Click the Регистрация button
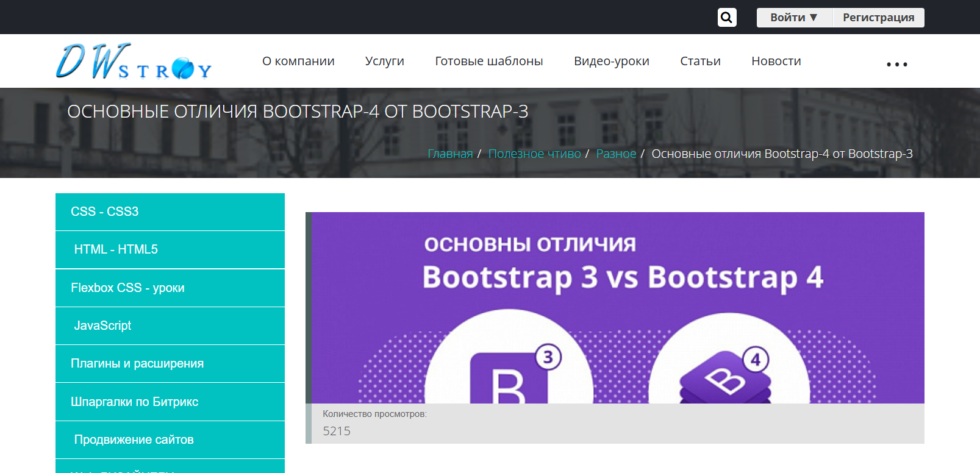 coord(879,18)
